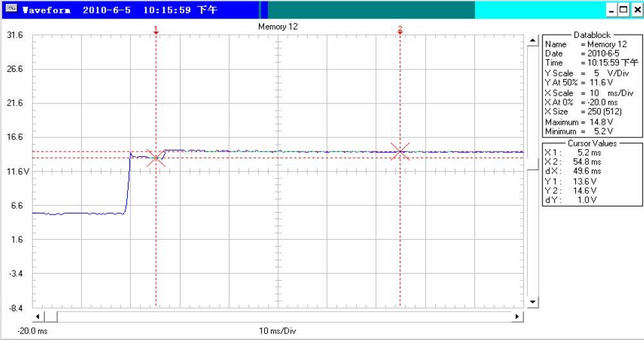Viewport: 644px width, 340px height.
Task: Select the red X crosshair on cursor 1
Action: [x=156, y=158]
